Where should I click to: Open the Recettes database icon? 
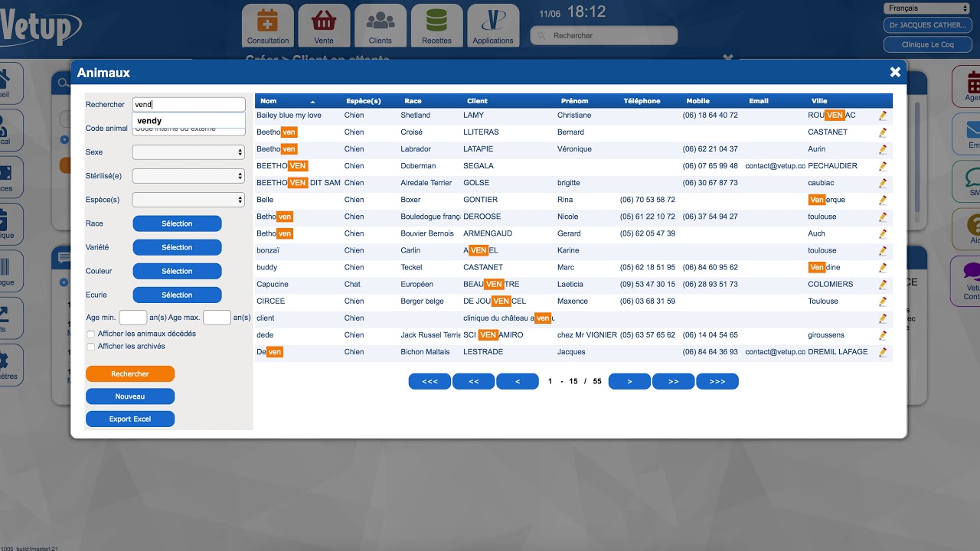point(436,25)
